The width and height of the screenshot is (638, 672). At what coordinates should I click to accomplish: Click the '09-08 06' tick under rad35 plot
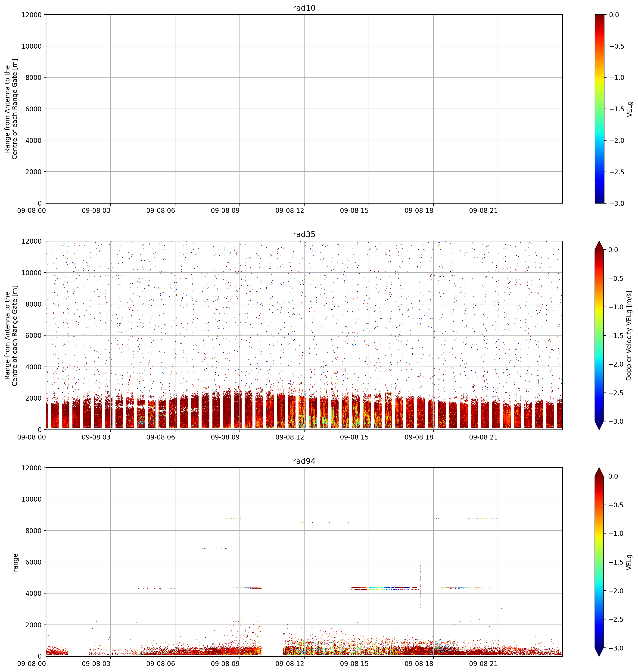tap(161, 437)
